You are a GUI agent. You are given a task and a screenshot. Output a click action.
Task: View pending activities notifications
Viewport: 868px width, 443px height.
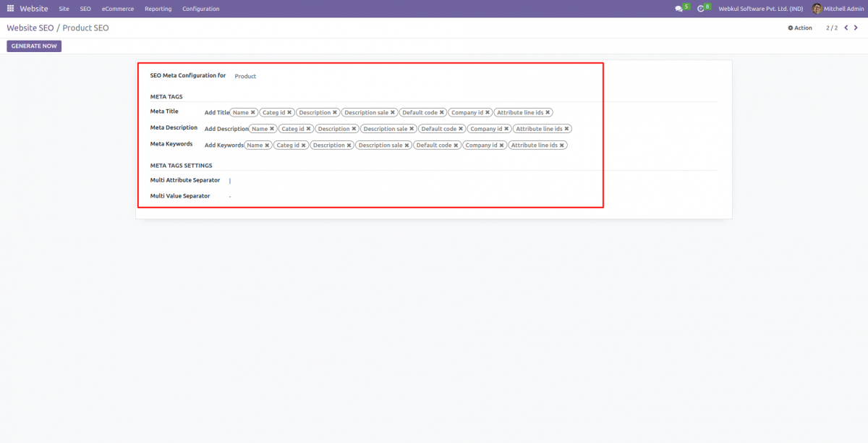coord(700,8)
